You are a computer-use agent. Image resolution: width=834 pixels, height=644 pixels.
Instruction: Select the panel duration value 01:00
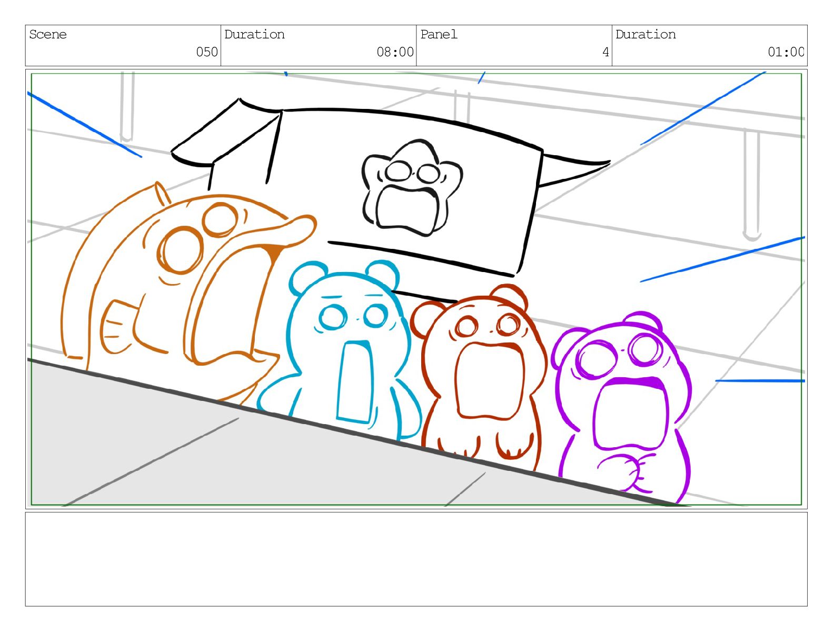click(x=786, y=52)
